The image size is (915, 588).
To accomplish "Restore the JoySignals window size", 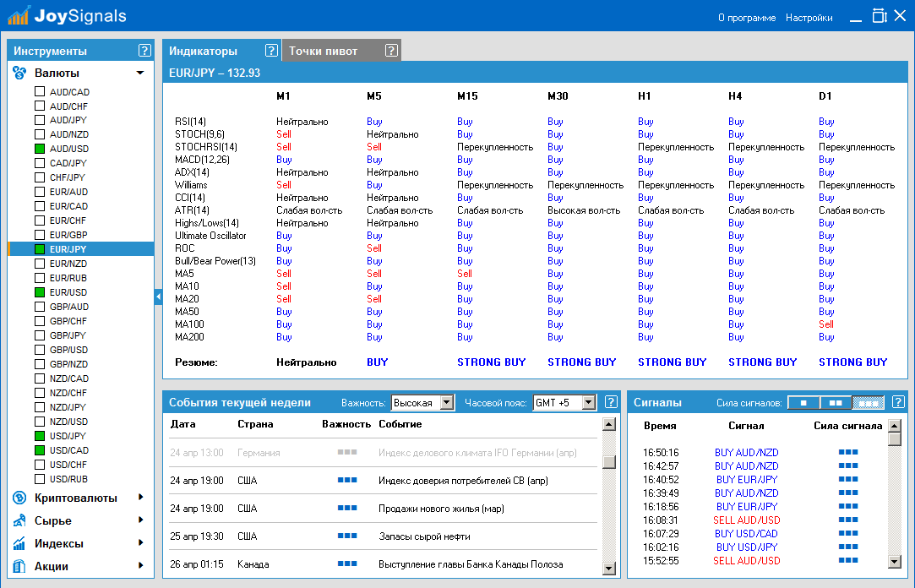I will (879, 16).
